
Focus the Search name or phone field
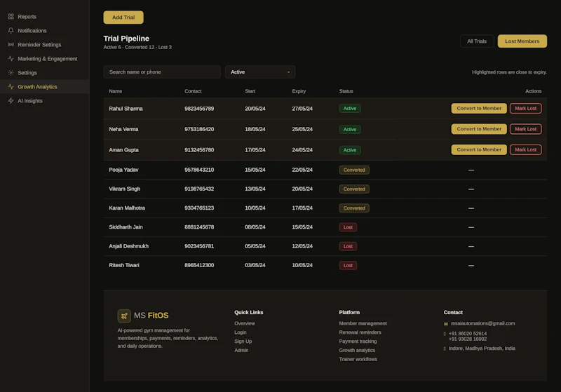[162, 72]
